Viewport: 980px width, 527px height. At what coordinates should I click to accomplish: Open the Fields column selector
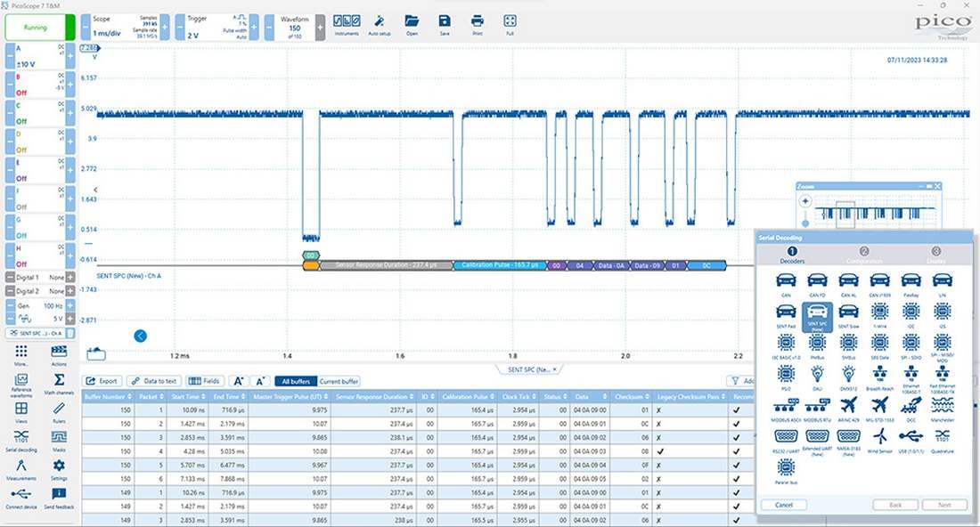click(204, 381)
